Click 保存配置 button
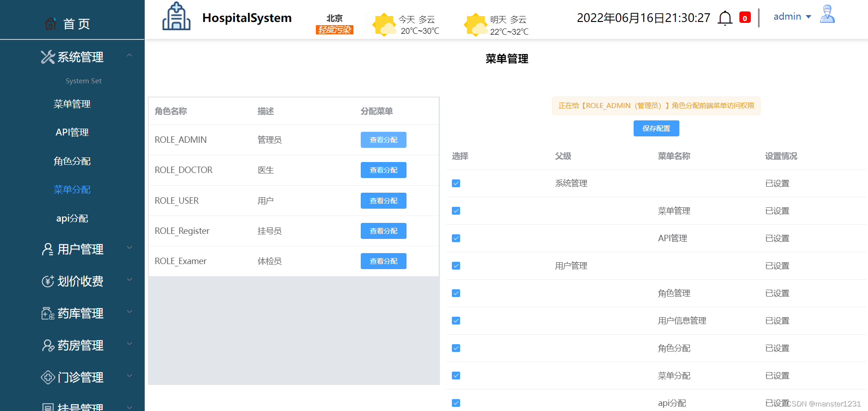The height and width of the screenshot is (411, 868). tap(656, 129)
